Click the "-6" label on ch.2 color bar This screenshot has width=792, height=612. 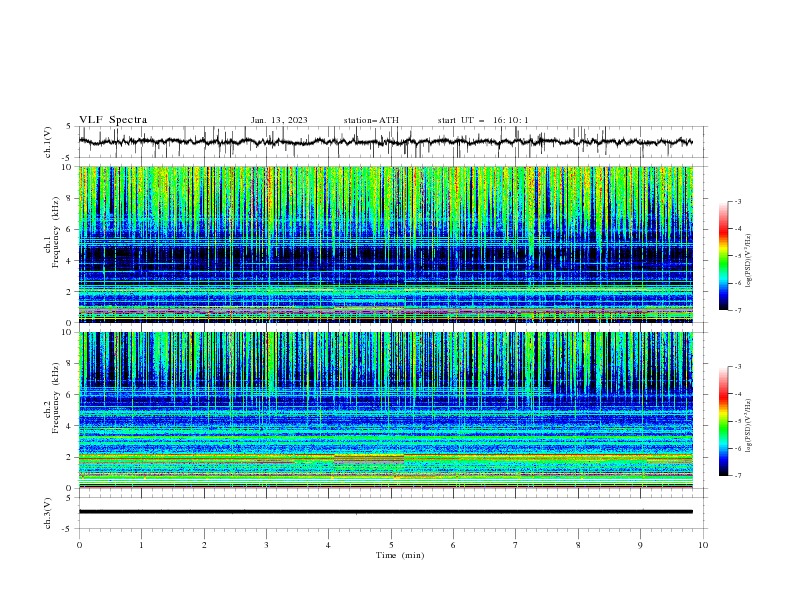pos(738,448)
